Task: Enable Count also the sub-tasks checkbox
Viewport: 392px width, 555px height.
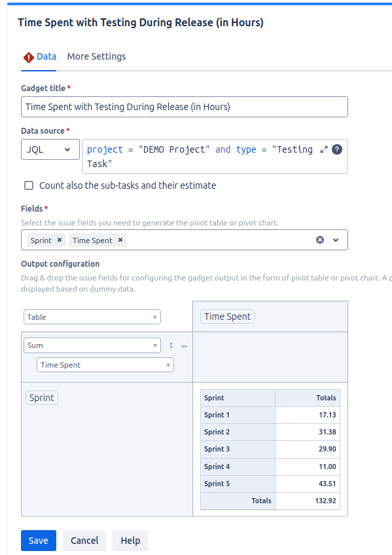Action: coord(29,185)
